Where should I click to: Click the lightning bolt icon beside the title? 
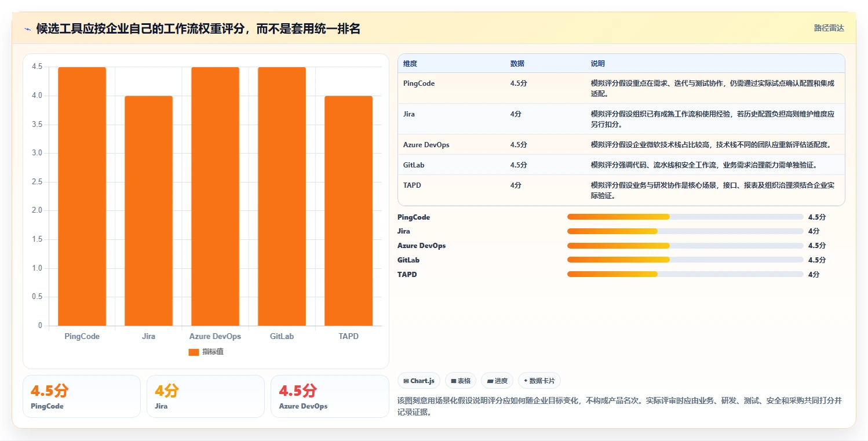coord(27,29)
